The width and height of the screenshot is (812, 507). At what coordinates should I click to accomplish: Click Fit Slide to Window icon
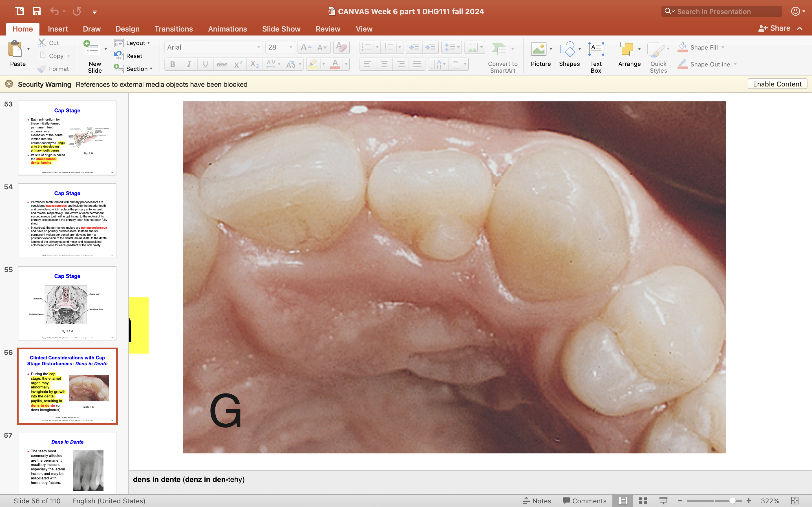tap(795, 501)
